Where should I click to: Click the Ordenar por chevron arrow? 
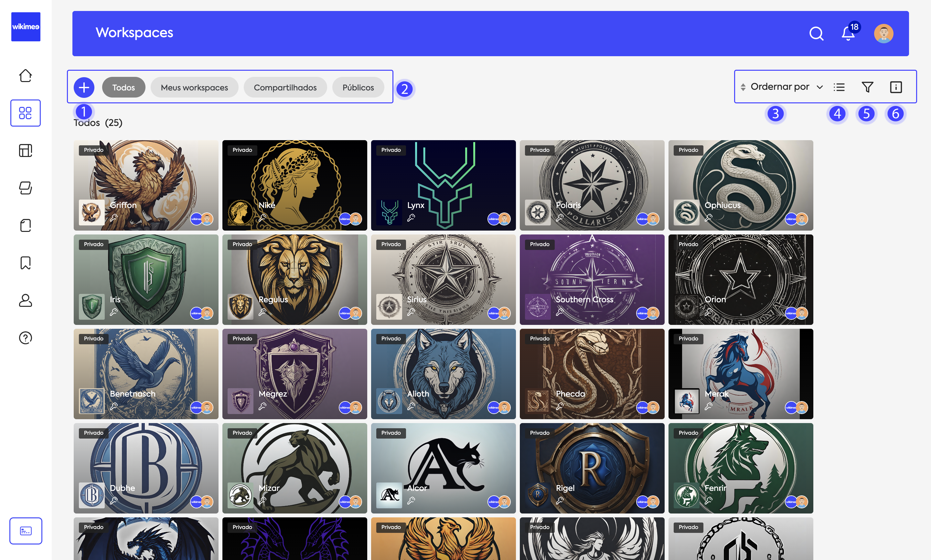[x=819, y=87]
